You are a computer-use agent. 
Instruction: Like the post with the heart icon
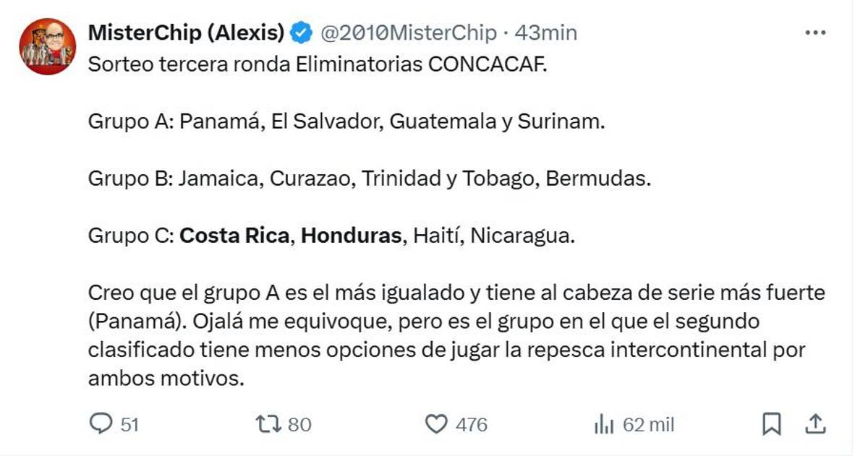tap(435, 424)
